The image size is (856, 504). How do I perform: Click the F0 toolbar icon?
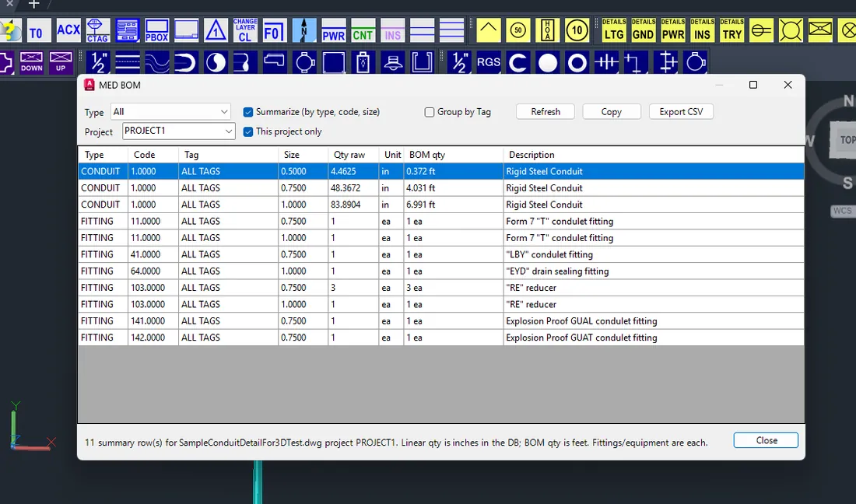click(275, 30)
